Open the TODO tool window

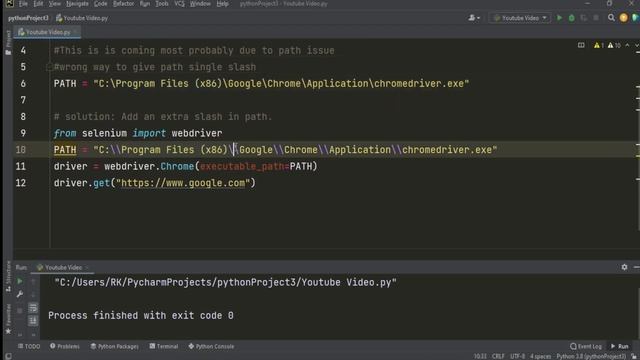(x=29, y=346)
